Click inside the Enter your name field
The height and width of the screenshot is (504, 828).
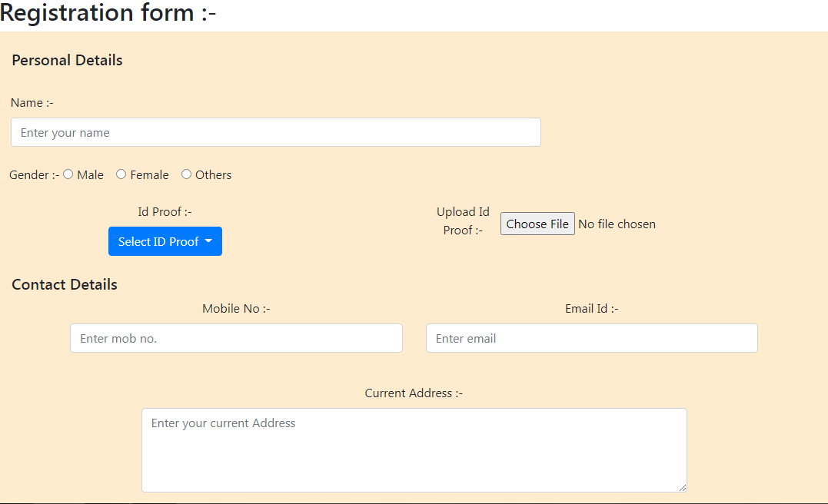click(275, 132)
